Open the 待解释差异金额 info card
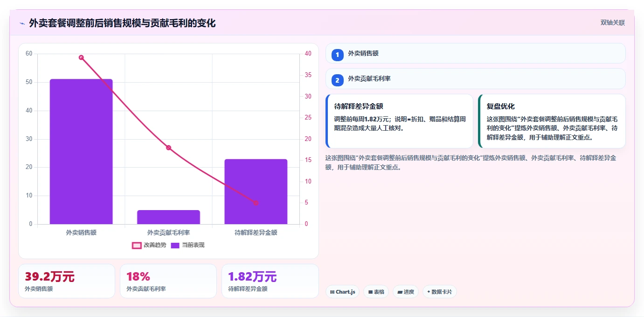644x317 pixels. pos(399,121)
